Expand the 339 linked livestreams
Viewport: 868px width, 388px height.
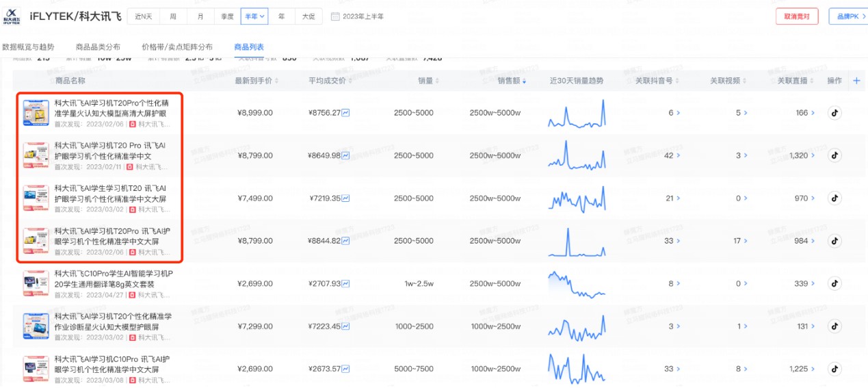[806, 283]
